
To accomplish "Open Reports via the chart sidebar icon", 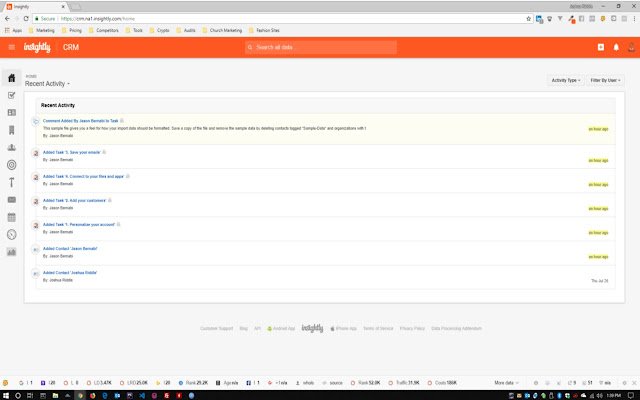I will [11, 252].
